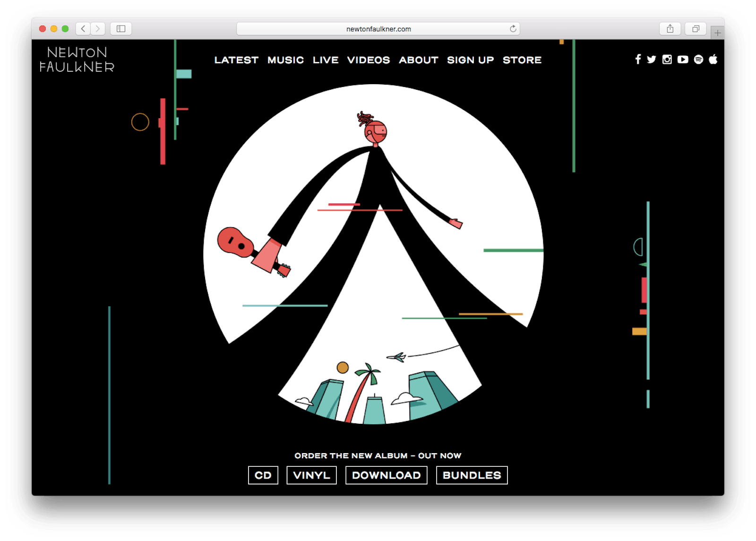Visit the Instagram profile icon
This screenshot has height=541, width=756.
[667, 60]
